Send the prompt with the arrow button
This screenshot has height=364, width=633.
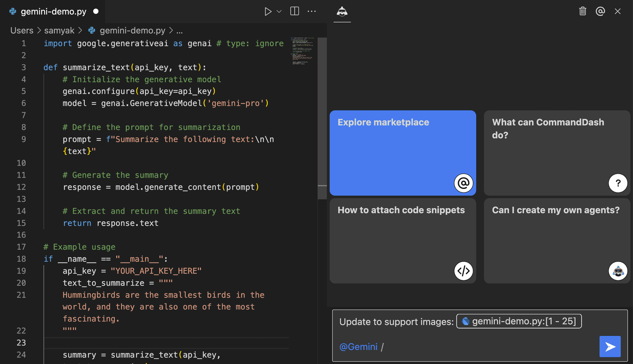tap(610, 347)
